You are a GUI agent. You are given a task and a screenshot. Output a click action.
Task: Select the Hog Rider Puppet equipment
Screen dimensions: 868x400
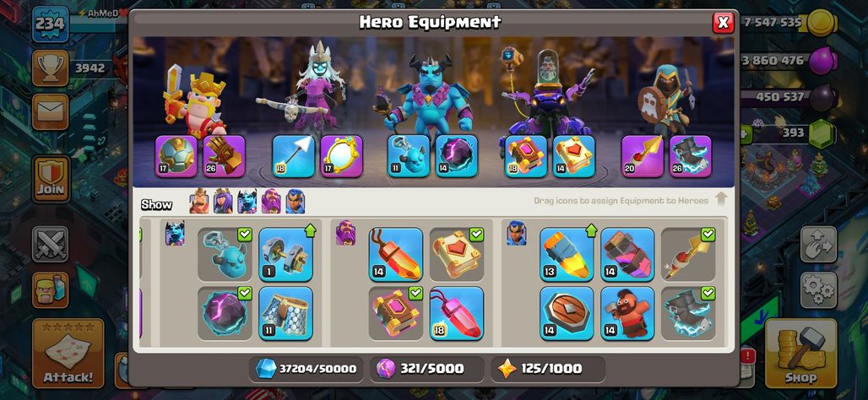pos(627,313)
